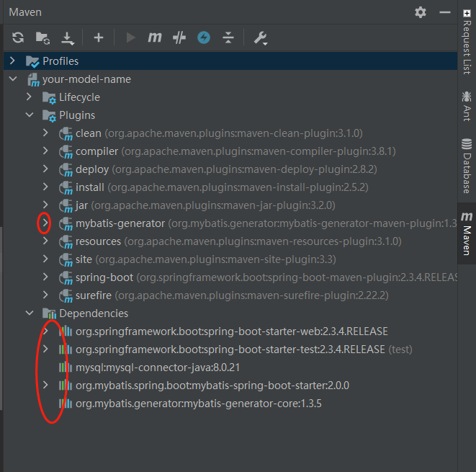The width and height of the screenshot is (476, 472).
Task: Expand the site plugin node
Action: tap(45, 259)
